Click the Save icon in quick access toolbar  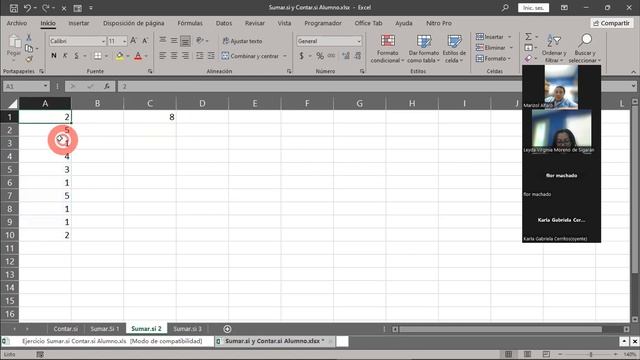pos(13,8)
